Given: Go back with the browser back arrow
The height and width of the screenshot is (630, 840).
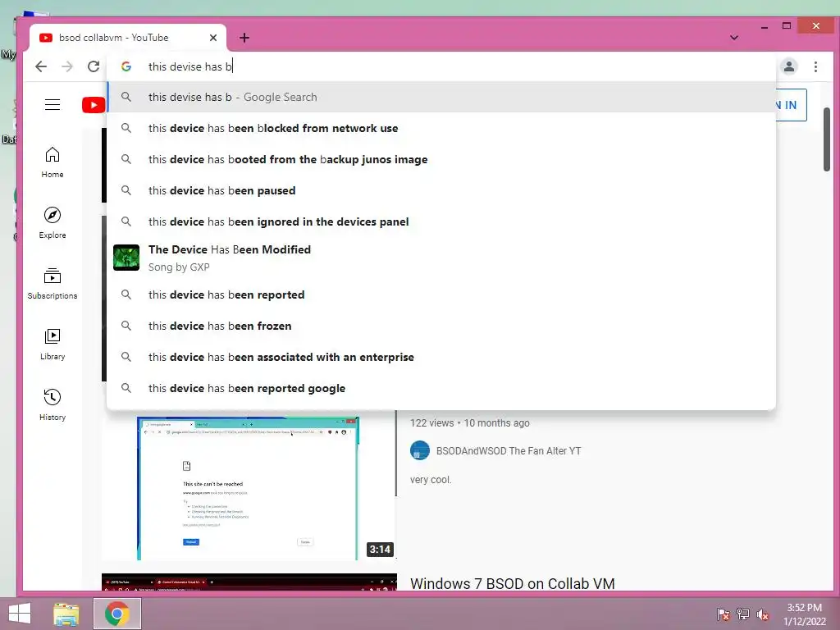Looking at the screenshot, I should click(41, 66).
